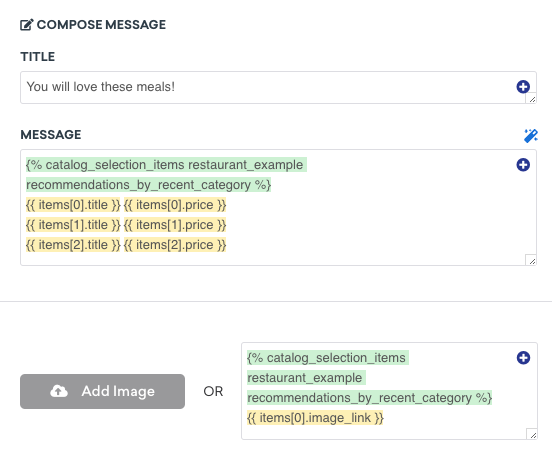Click the {{ items[2].price }} tag
Screen dimensions: 552x463
pyautogui.click(x=175, y=245)
